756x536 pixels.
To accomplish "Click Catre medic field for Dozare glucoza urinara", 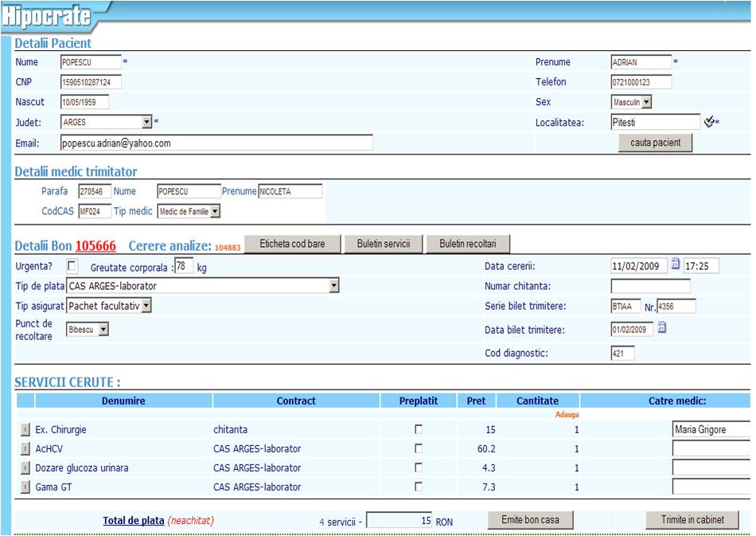I will pos(711,468).
